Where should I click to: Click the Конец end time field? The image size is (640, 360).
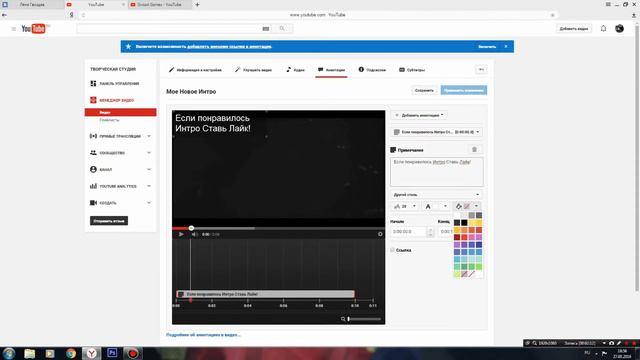click(445, 231)
